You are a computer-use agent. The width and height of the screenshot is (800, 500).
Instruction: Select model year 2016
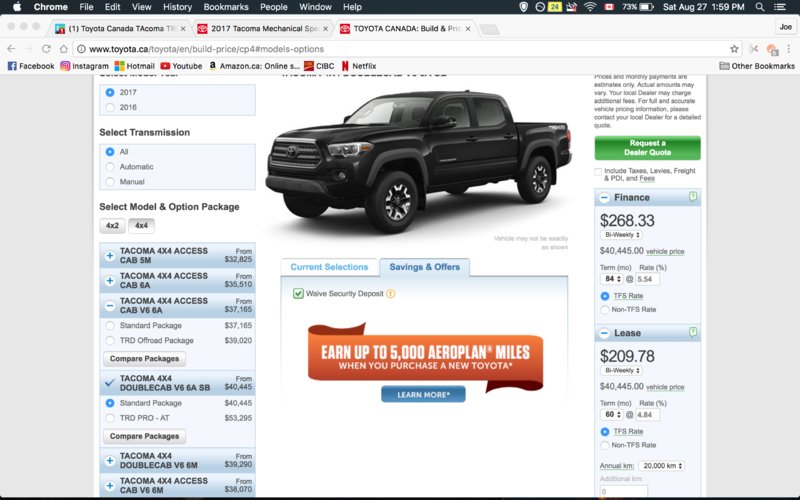click(x=110, y=107)
